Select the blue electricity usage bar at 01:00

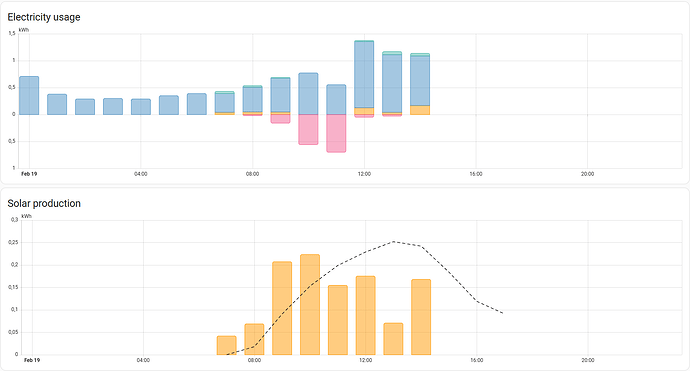(57, 104)
